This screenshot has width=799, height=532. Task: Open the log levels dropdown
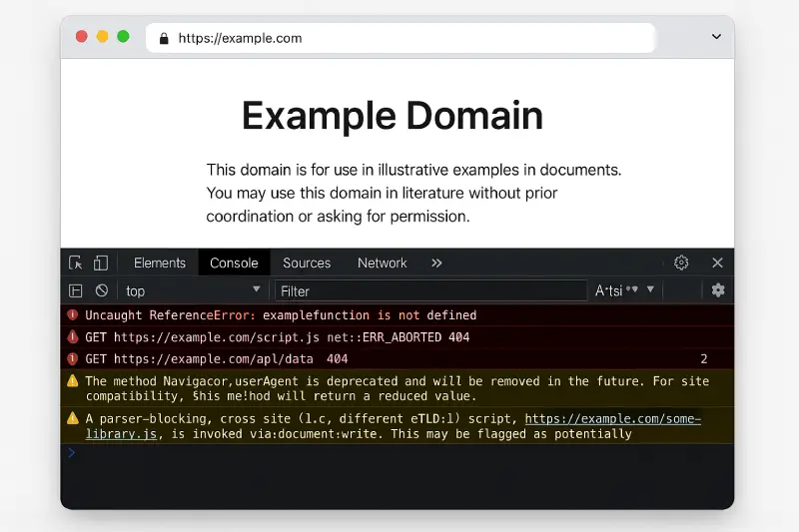(625, 290)
